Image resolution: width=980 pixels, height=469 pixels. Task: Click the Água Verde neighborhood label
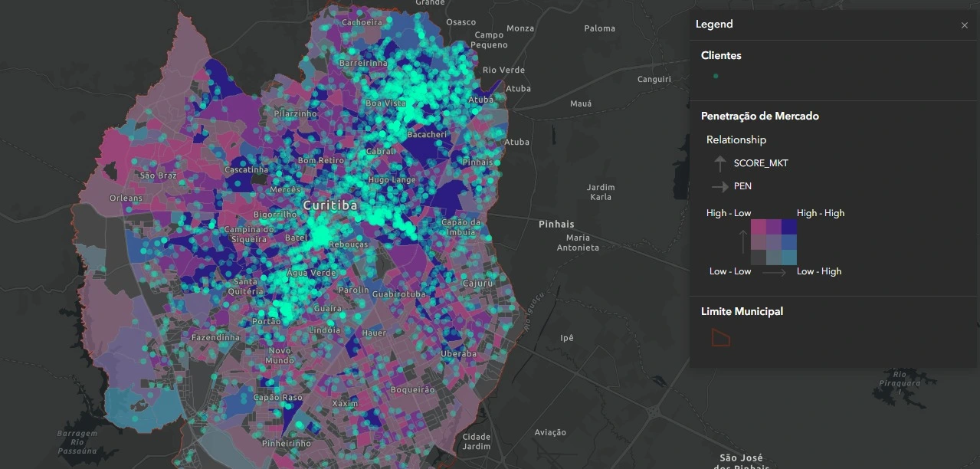[311, 274]
